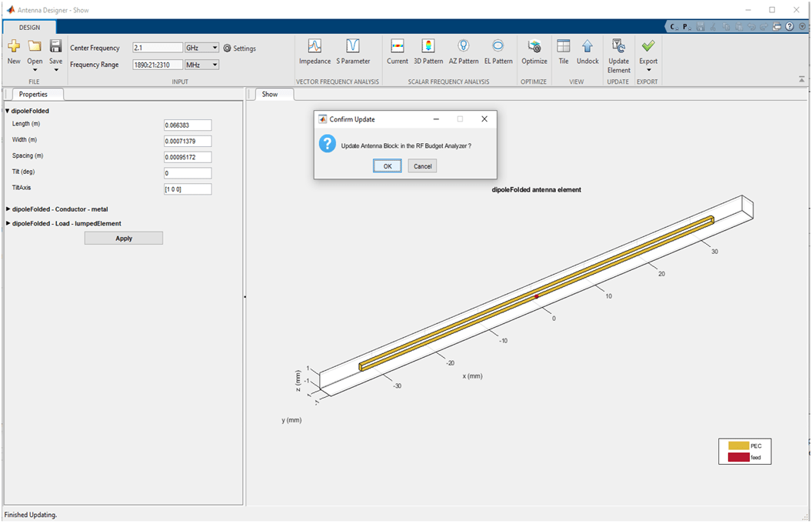Edit the Spacing (m) value field
The height and width of the screenshot is (524, 812).
[188, 157]
